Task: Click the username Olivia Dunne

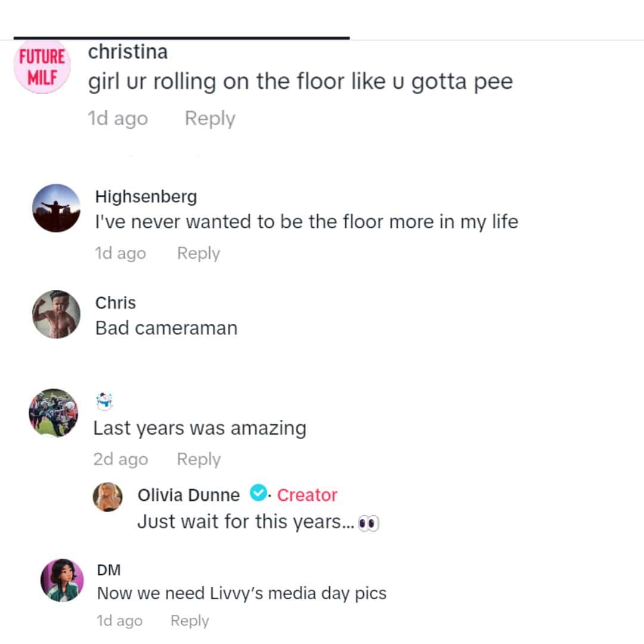Action: tap(189, 494)
